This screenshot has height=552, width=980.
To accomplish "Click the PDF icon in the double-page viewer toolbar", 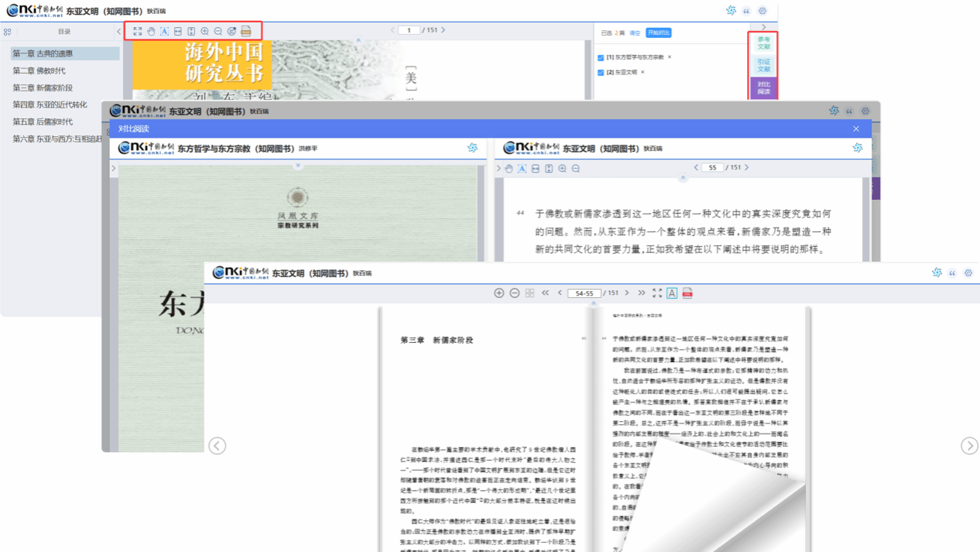I will [x=687, y=293].
